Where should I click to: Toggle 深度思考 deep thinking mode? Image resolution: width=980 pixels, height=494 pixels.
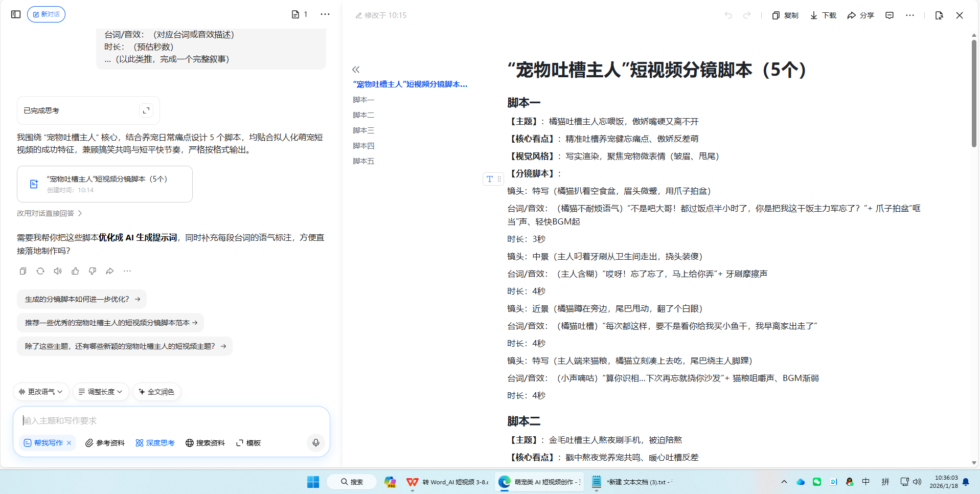click(x=155, y=443)
